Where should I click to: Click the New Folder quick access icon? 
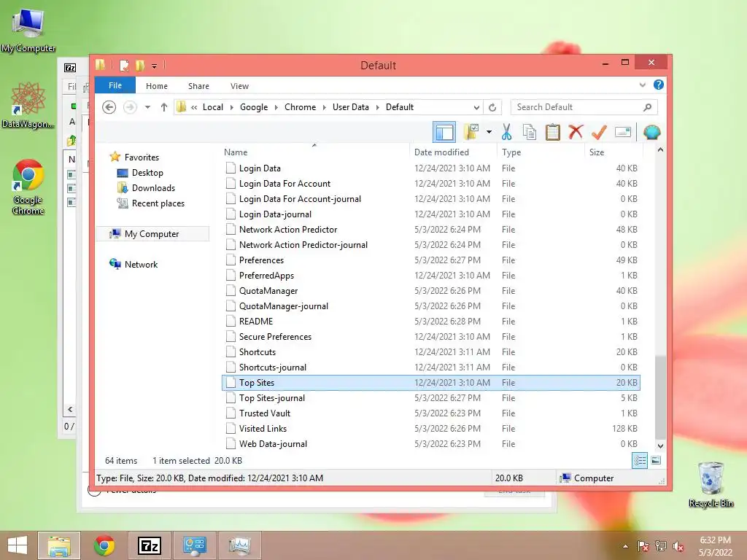point(140,65)
